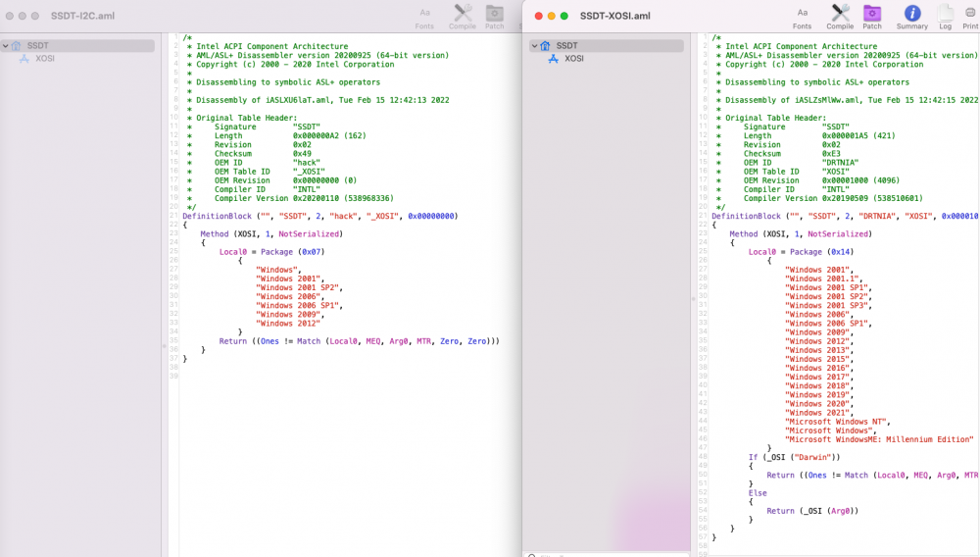Select the SSDT row in SSDT-I2C.aml sidebar
Screen dimensions: 980x557
[77, 46]
